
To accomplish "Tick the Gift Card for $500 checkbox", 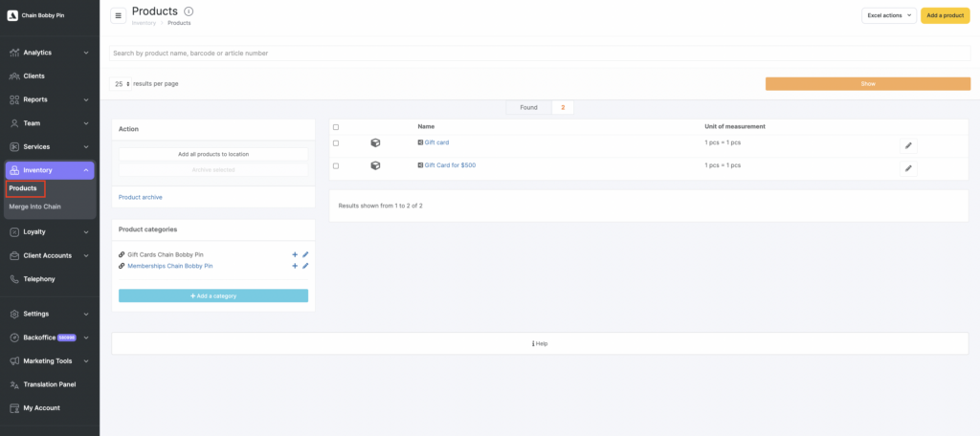I will point(336,165).
